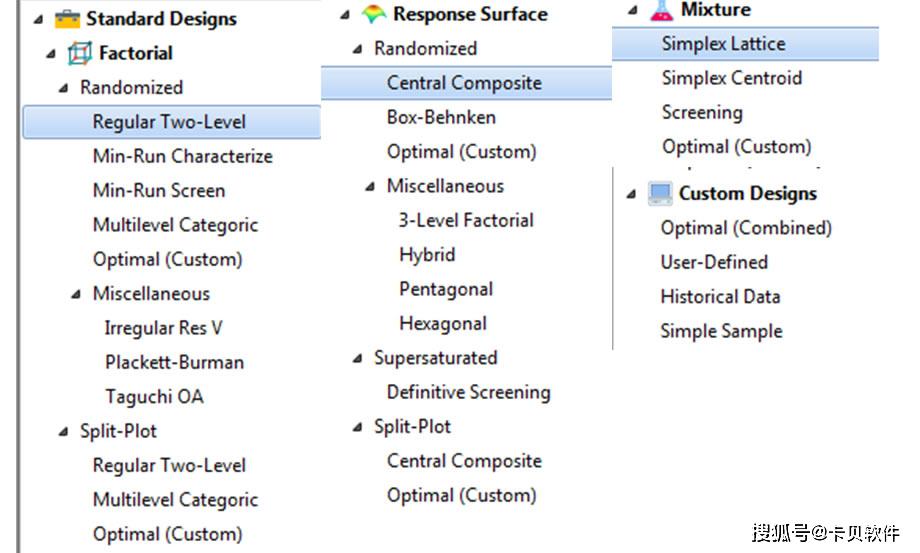Click the Mixture flask icon
This screenshot has height=553, width=920.
[x=661, y=10]
